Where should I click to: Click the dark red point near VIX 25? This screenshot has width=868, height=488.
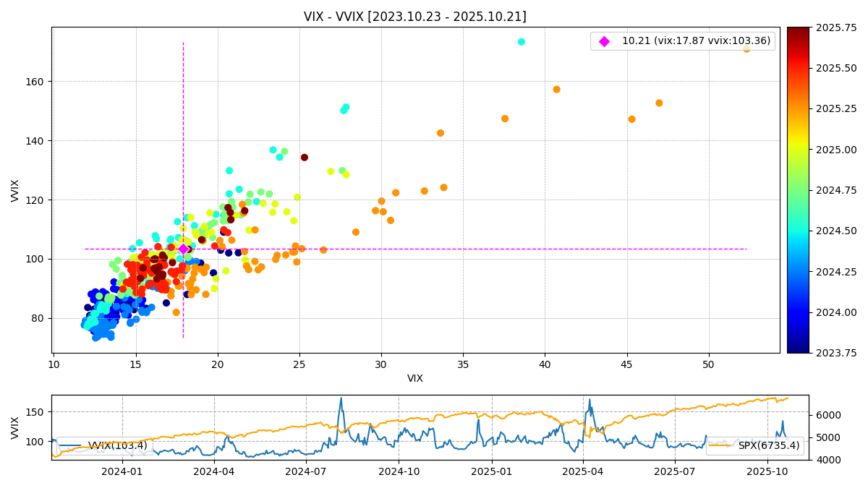point(305,158)
